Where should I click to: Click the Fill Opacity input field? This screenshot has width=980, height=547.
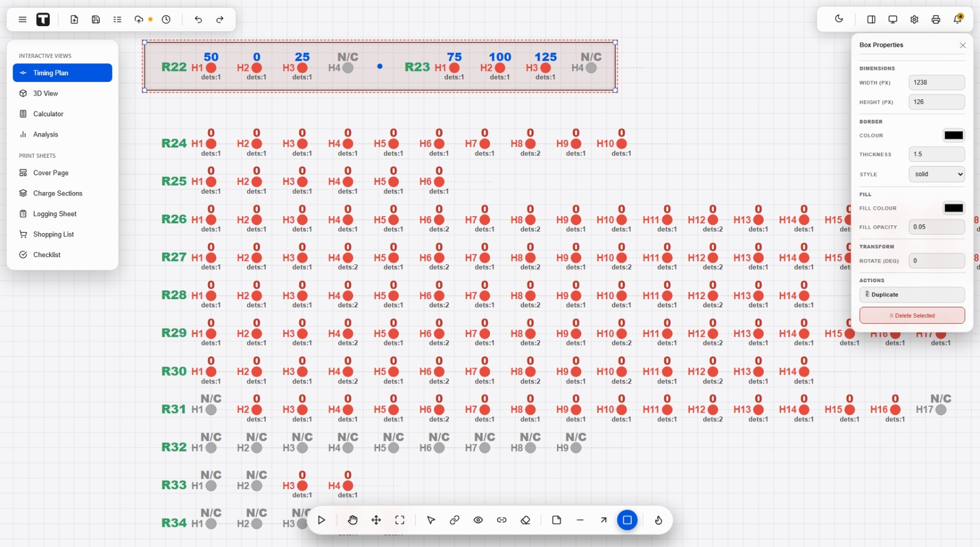936,227
